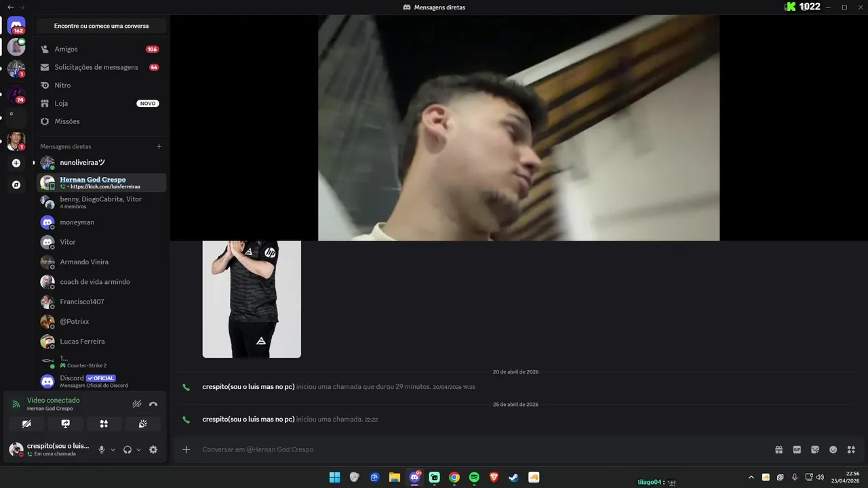Open Solicitações de mensagens
The width and height of the screenshot is (868, 488).
pos(100,67)
